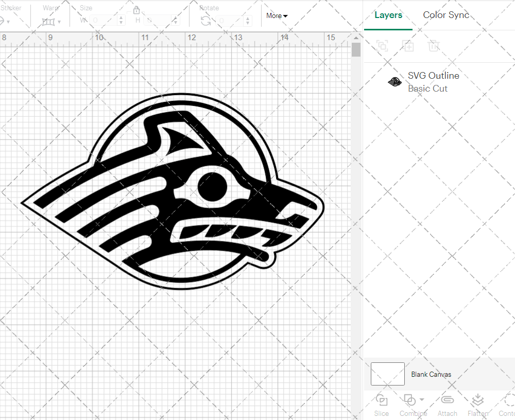Open the Combine options dropdown arrow
The image size is (515, 420).
tap(421, 400)
